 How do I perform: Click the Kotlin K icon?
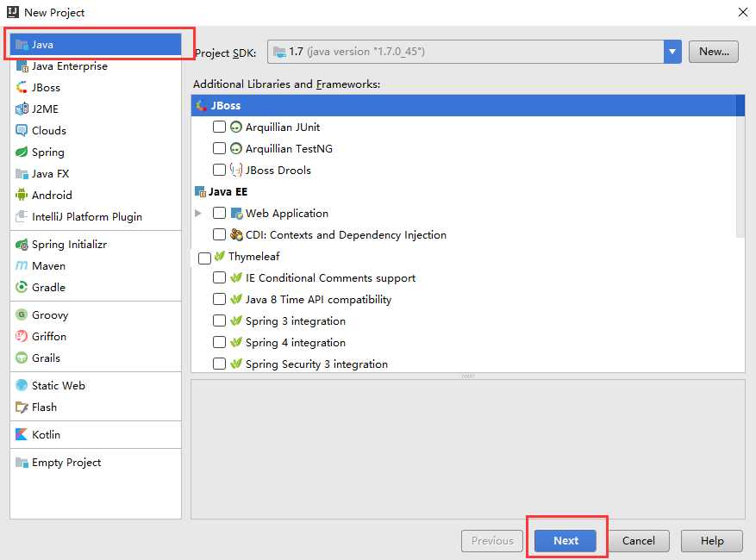coord(22,435)
